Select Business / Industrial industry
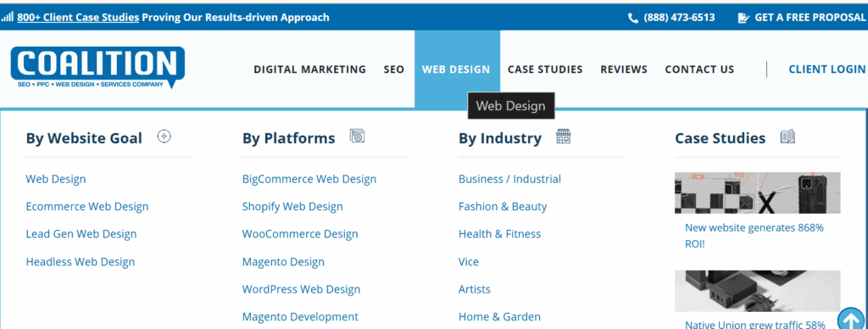Screen dimensions: 868x329 click(509, 179)
